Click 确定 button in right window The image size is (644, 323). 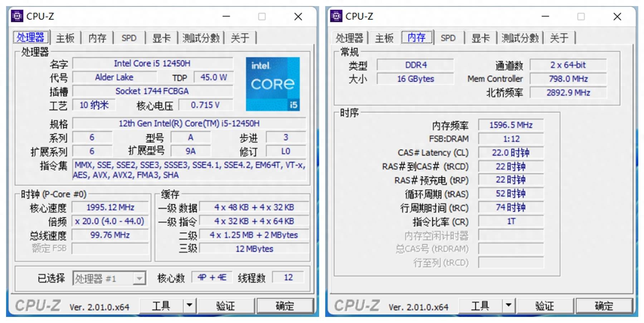604,306
